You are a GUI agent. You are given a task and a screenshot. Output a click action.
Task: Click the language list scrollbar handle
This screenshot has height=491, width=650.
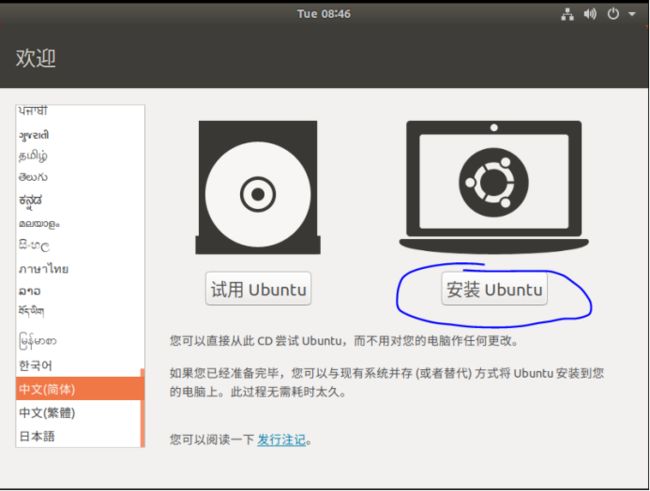(x=143, y=408)
